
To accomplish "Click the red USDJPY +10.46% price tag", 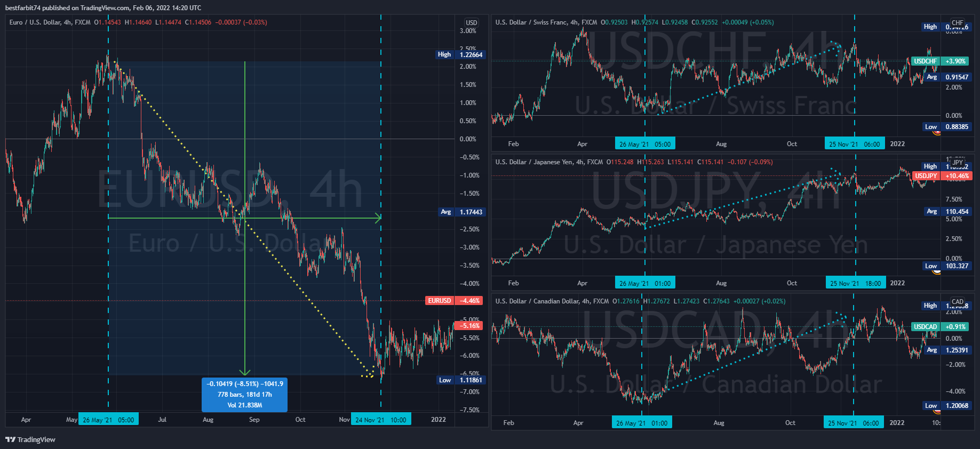I will [942, 176].
